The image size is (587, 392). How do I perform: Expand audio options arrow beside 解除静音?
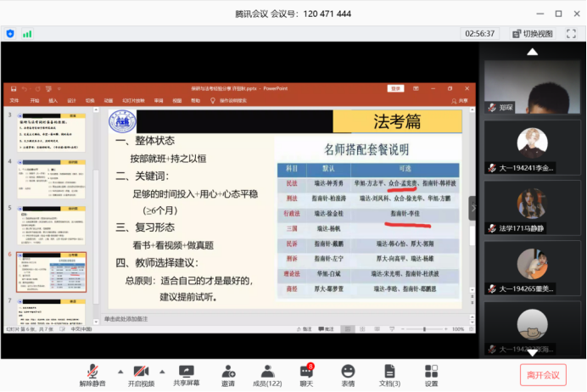point(119,371)
